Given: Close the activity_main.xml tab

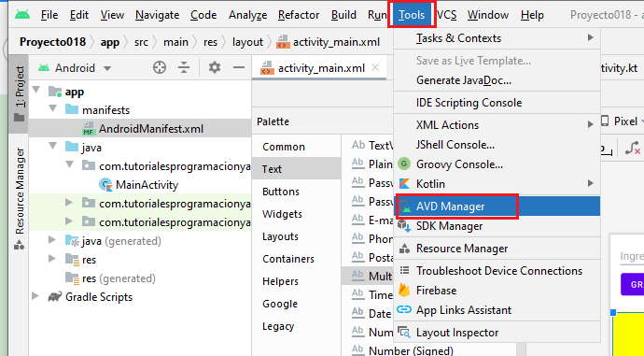Looking at the screenshot, I should click(375, 68).
